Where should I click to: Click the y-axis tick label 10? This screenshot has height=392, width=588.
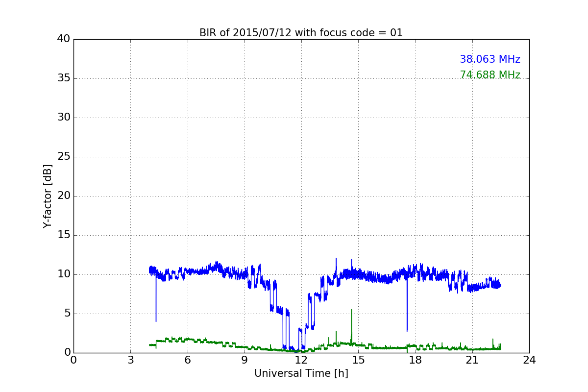click(x=63, y=274)
